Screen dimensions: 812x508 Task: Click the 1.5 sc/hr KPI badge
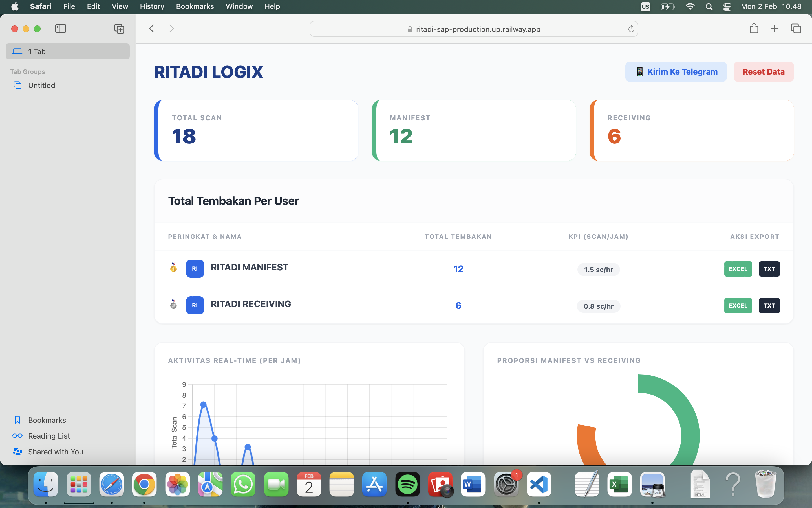tap(598, 270)
